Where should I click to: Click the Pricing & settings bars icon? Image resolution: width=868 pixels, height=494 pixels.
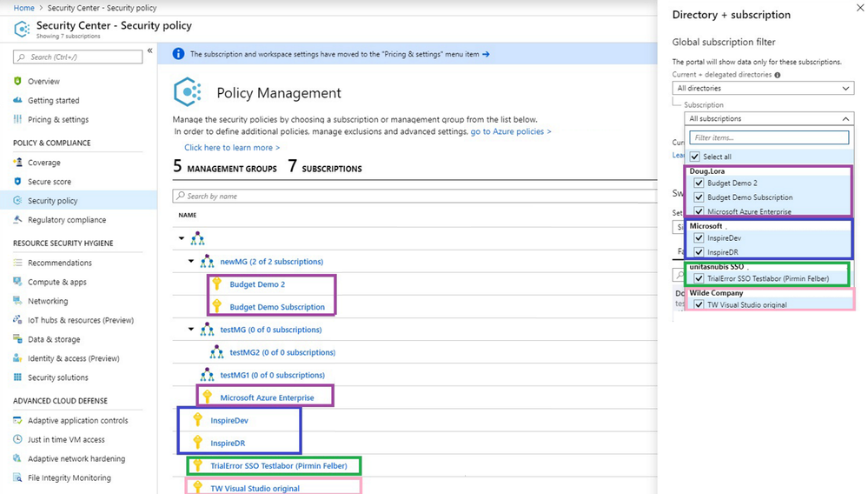click(17, 119)
